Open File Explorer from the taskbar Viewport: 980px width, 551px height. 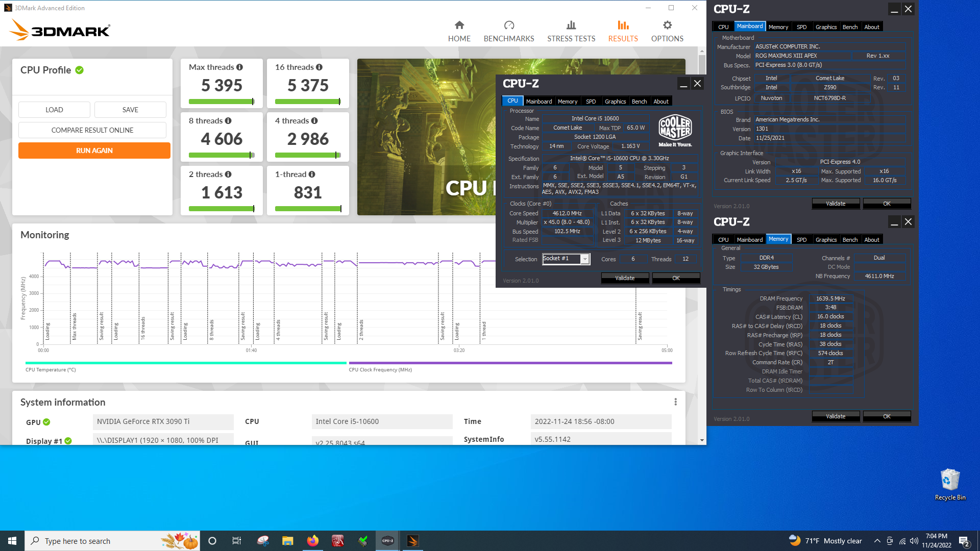coord(287,541)
